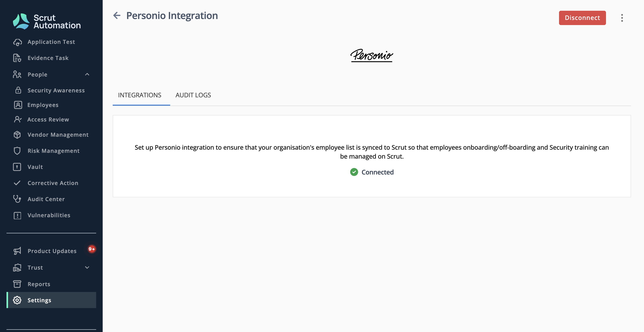Switch to the AUDIT LOGS tab
644x332 pixels.
pyautogui.click(x=193, y=95)
